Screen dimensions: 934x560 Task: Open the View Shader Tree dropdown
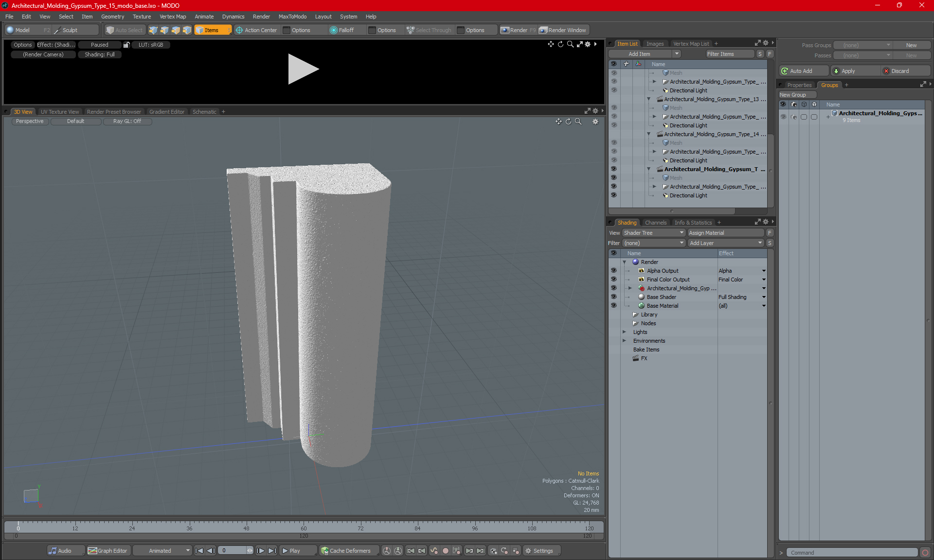(x=654, y=233)
